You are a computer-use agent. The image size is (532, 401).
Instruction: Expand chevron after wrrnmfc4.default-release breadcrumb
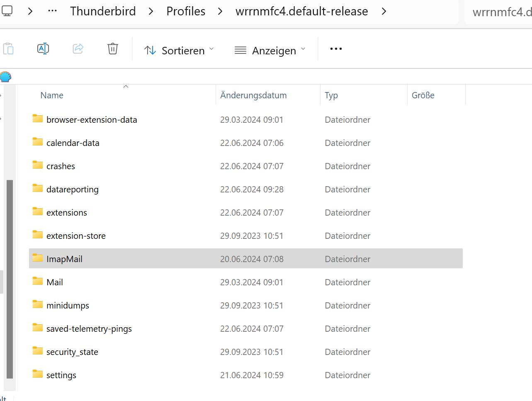pos(384,11)
